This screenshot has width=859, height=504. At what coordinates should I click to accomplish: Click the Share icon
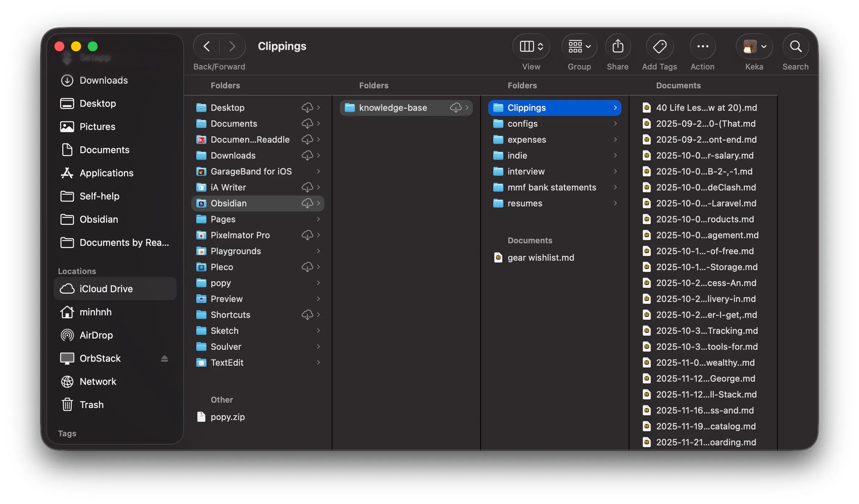point(617,46)
